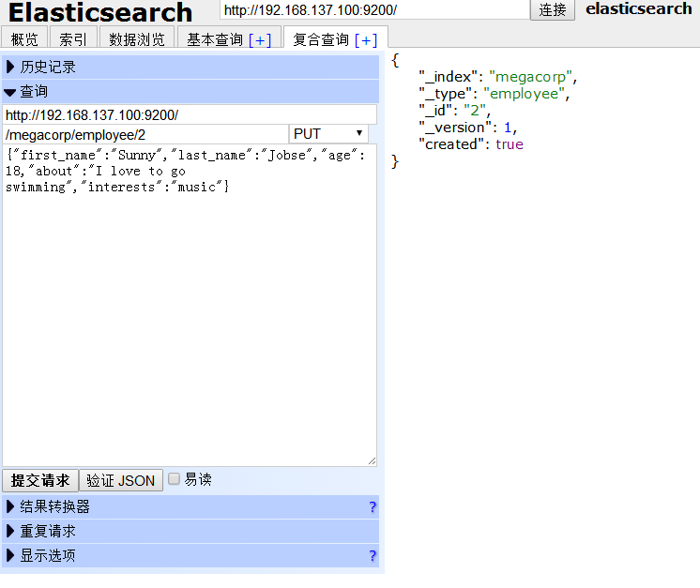Viewport: 700px width, 588px height.
Task: Expand the 结果转换器 section
Action: [190, 506]
